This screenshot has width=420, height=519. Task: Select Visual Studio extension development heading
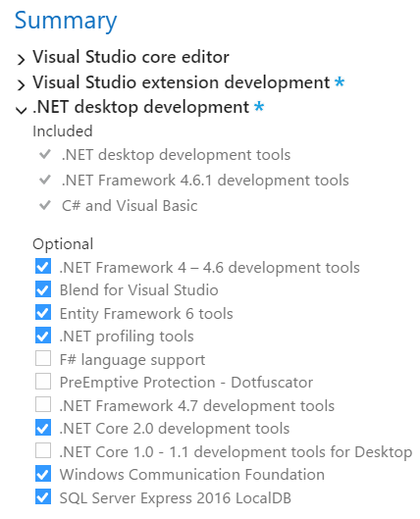[x=181, y=82]
